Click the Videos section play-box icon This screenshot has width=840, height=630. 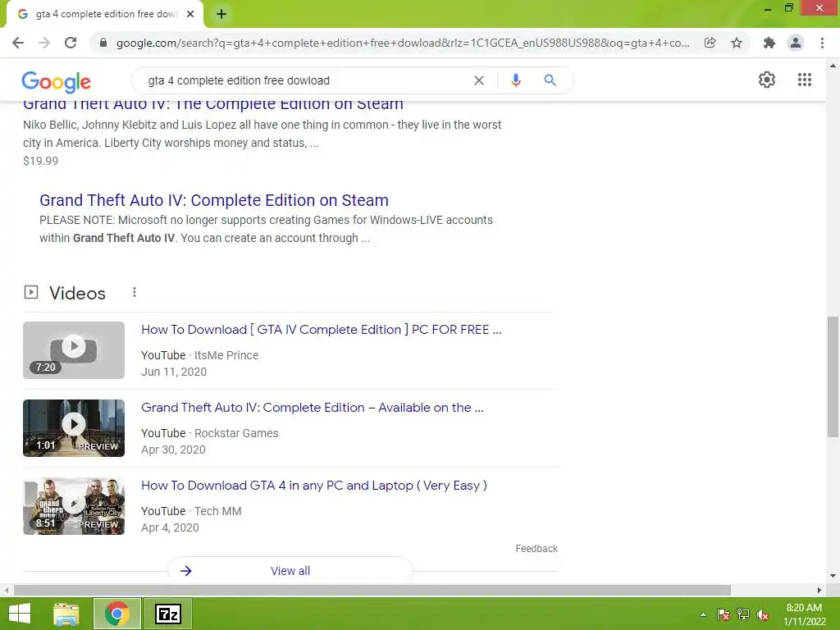31,292
